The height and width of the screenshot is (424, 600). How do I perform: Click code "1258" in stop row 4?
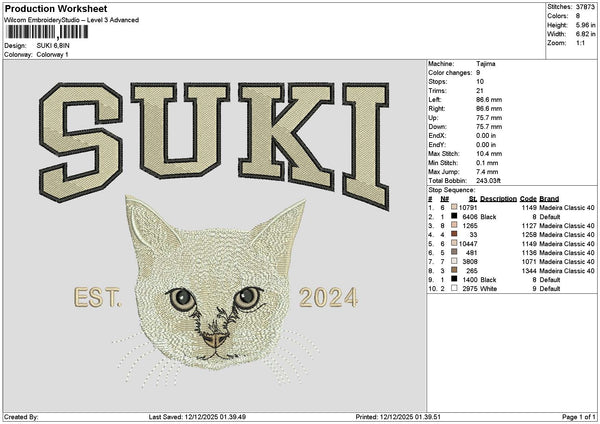coord(529,235)
